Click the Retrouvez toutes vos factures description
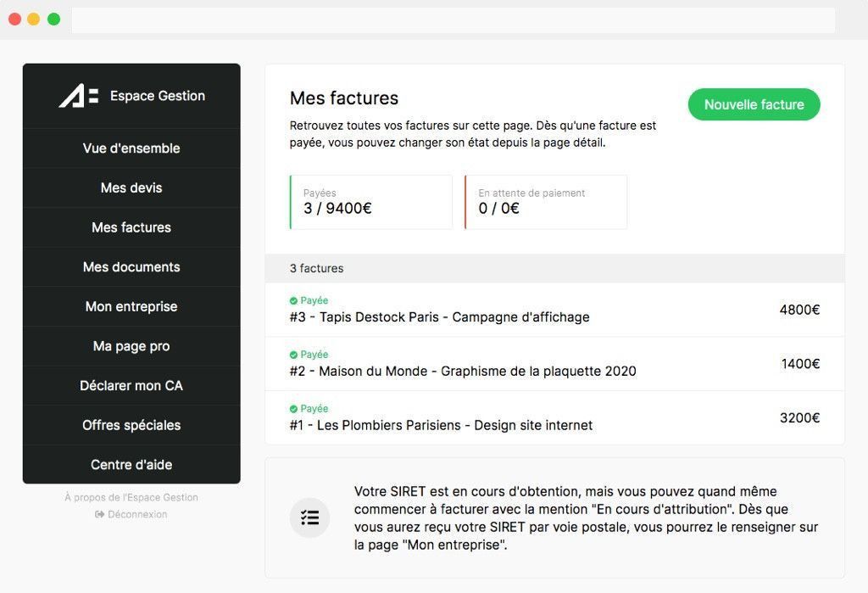The width and height of the screenshot is (868, 593). (x=473, y=134)
